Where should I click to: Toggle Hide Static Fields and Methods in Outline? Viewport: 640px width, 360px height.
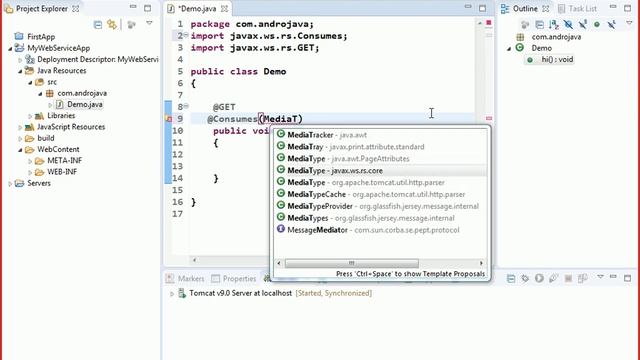point(582,24)
